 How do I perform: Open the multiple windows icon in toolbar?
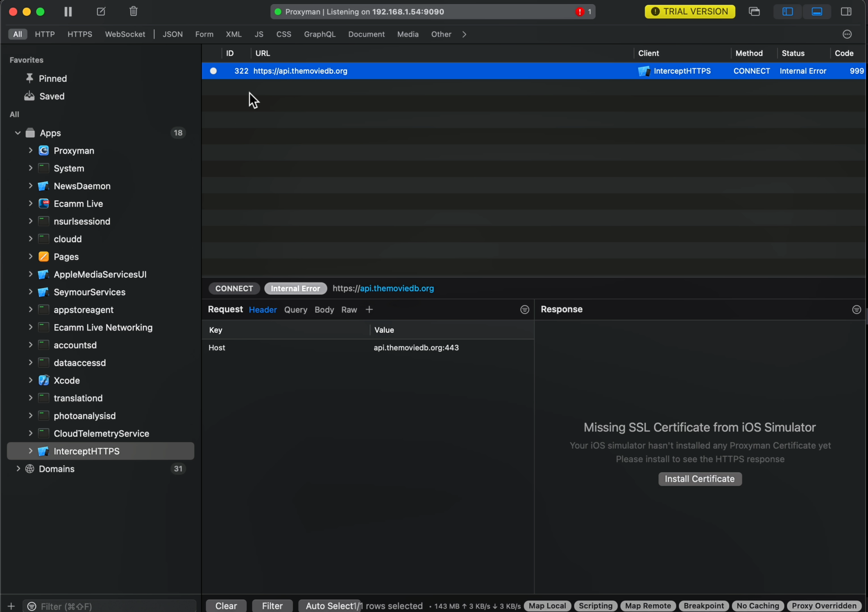coord(754,12)
